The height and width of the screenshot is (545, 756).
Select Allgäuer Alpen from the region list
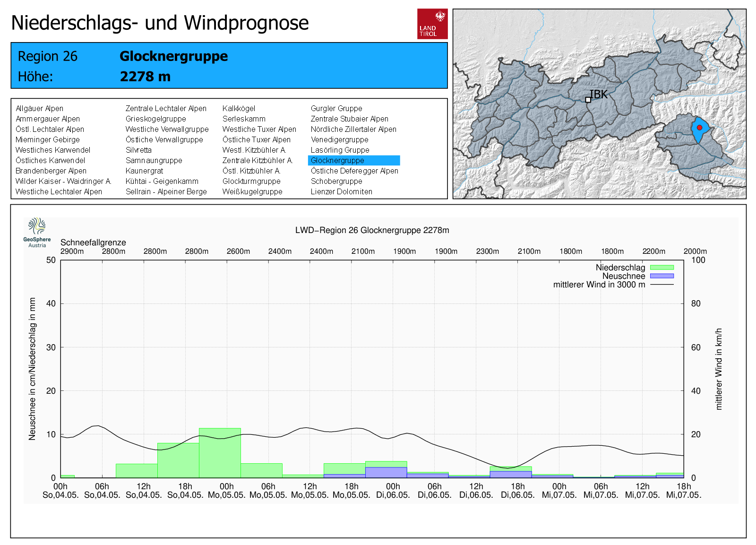(x=39, y=109)
